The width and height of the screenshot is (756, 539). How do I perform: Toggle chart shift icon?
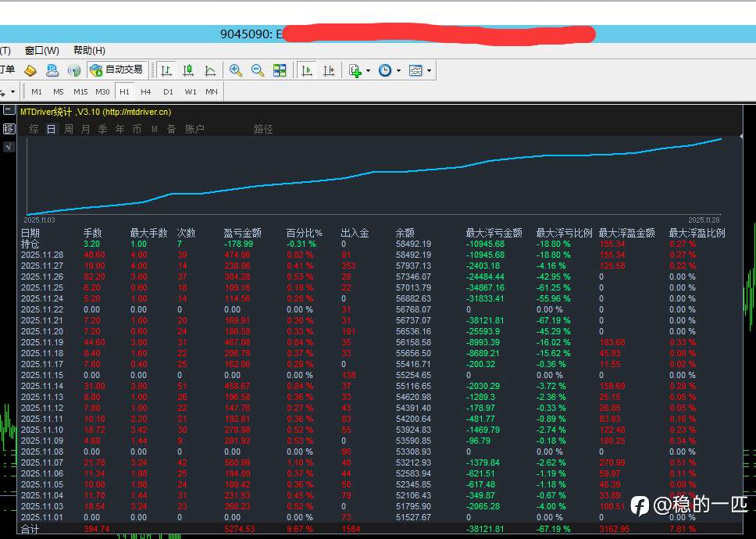coord(329,70)
